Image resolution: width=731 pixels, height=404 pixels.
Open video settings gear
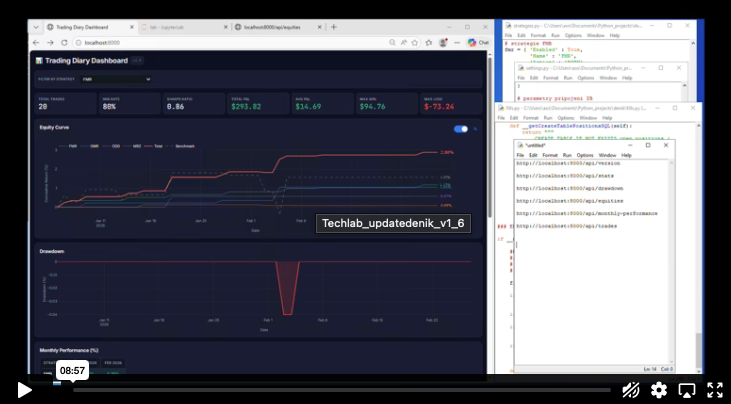coord(659,390)
